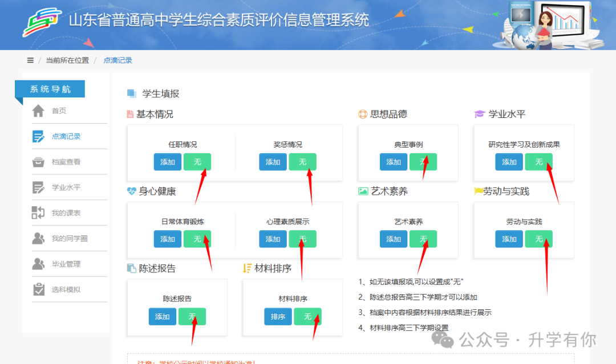Set 陈述报告 to 无
Screen dimensions: 616x364
[192, 316]
